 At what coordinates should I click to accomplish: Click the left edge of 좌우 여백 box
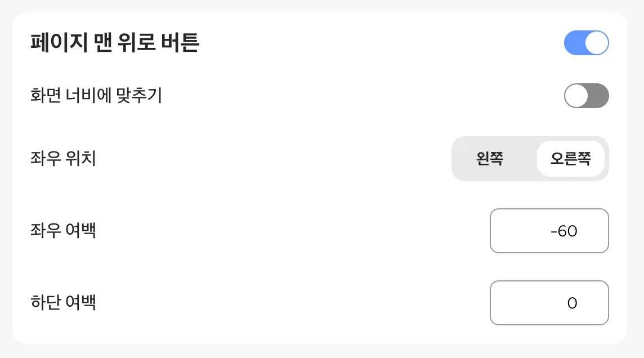(494, 231)
